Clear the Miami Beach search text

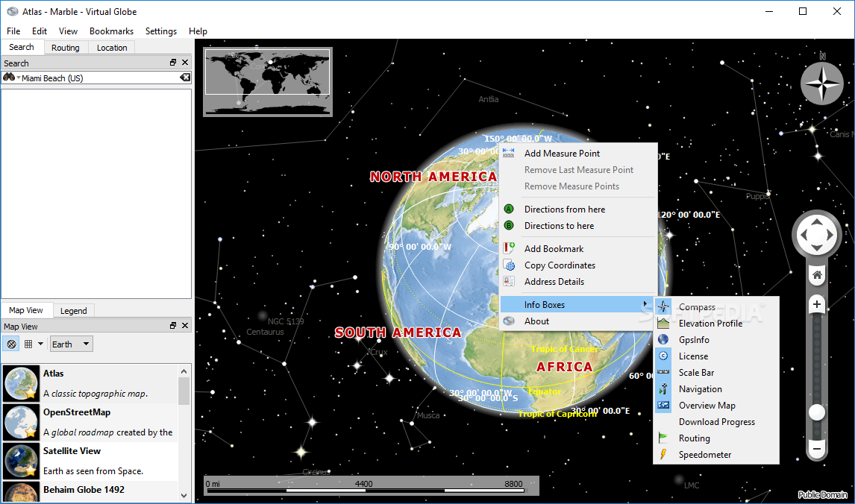click(x=185, y=78)
